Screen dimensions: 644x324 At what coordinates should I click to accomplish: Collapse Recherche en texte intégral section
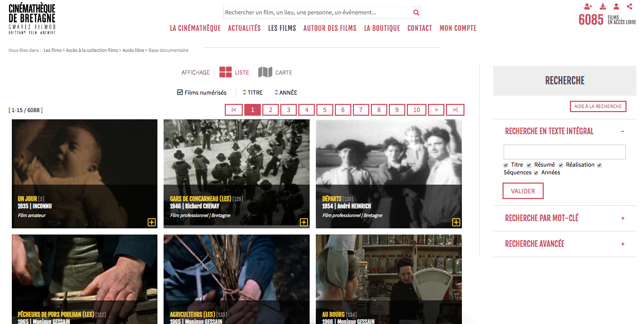[x=622, y=132]
